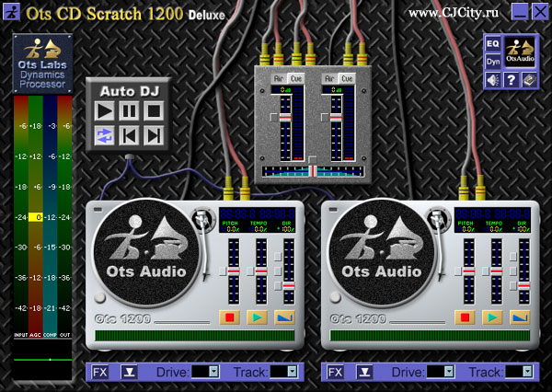The width and height of the screenshot is (552, 392).
Task: Open the www.CJCity.ru link
Action: (x=454, y=14)
